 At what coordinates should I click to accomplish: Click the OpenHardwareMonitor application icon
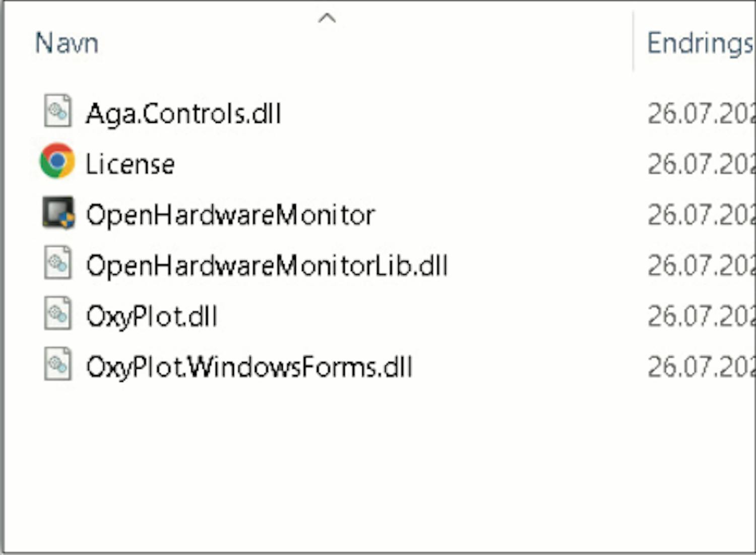click(x=58, y=212)
